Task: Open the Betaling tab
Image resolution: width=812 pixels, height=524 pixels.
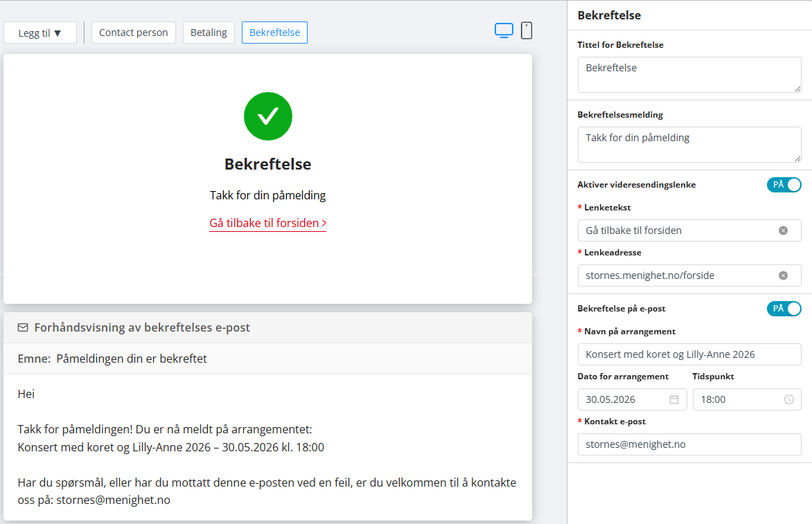Action: [209, 33]
